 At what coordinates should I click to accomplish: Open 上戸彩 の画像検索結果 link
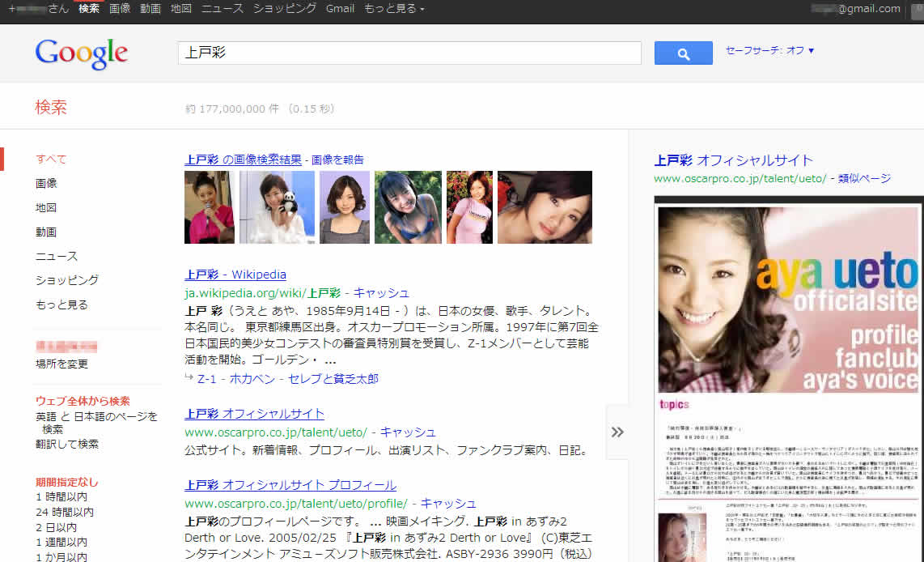coord(243,160)
